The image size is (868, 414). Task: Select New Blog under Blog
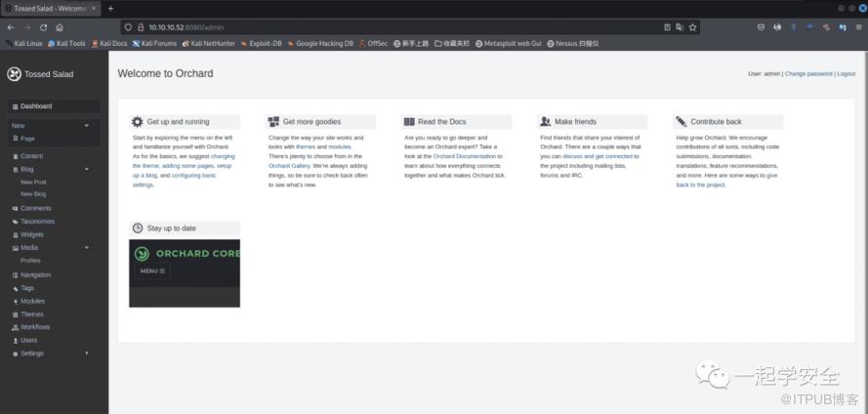pyautogui.click(x=33, y=193)
